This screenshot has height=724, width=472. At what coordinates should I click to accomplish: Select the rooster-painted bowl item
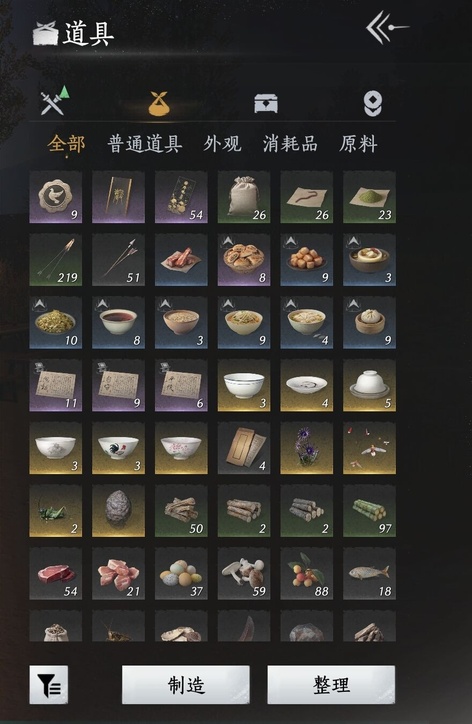point(118,448)
